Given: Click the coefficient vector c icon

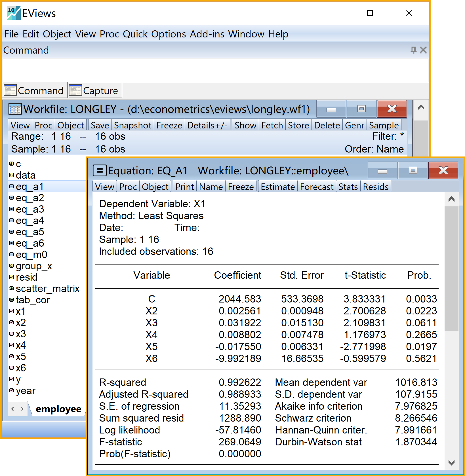Looking at the screenshot, I should 11,164.
